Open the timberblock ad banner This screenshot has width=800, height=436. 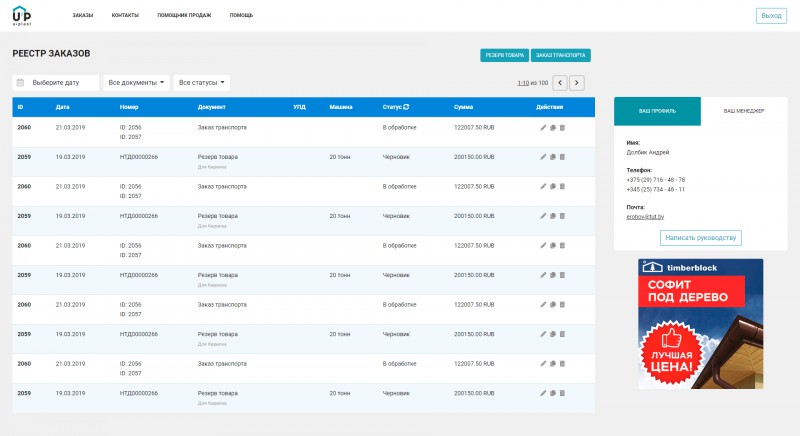[x=701, y=324]
